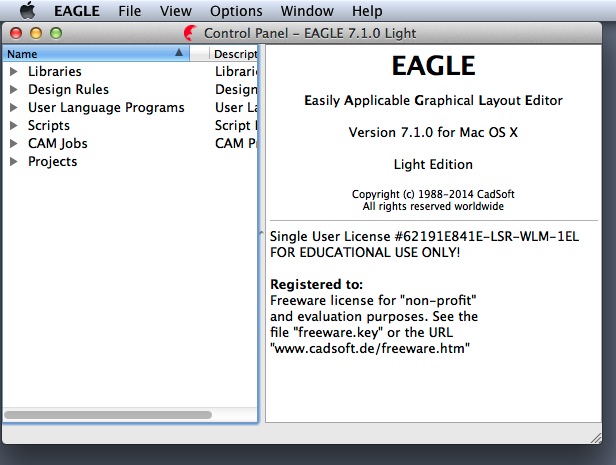Viewport: 616px width, 465px height.
Task: Select the Libraries item in tree
Action: coord(55,72)
